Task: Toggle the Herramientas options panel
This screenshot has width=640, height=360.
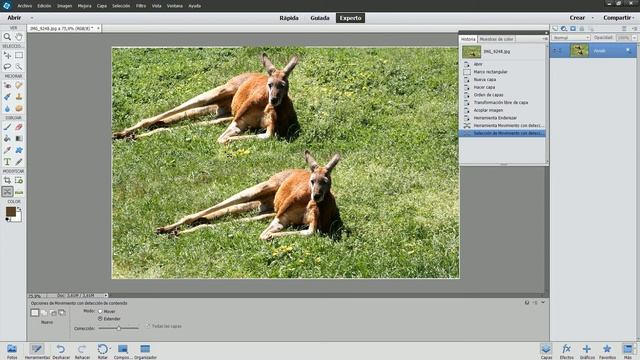Action: pyautogui.click(x=37, y=351)
